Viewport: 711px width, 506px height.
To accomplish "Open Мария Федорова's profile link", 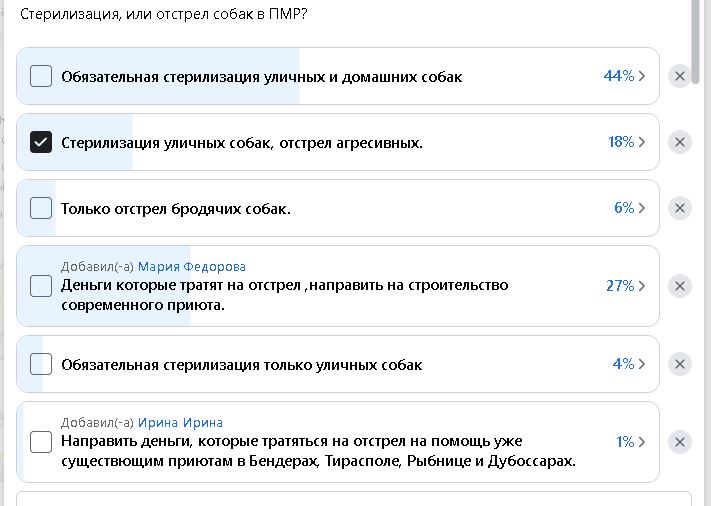I will point(191,267).
